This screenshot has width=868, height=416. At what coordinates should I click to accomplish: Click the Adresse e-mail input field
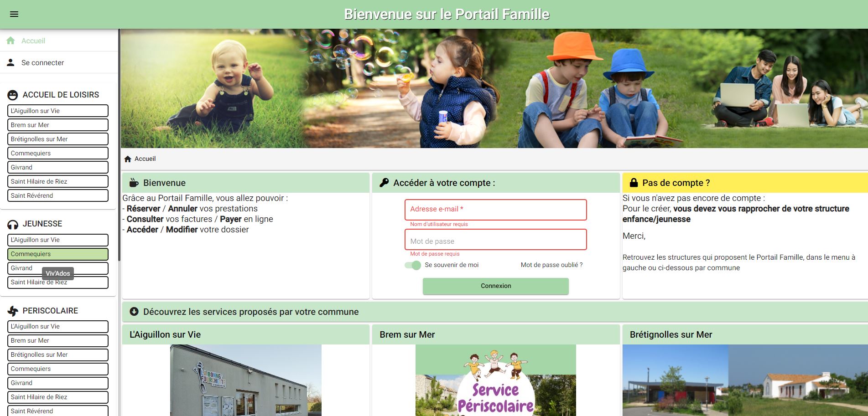[x=495, y=210]
